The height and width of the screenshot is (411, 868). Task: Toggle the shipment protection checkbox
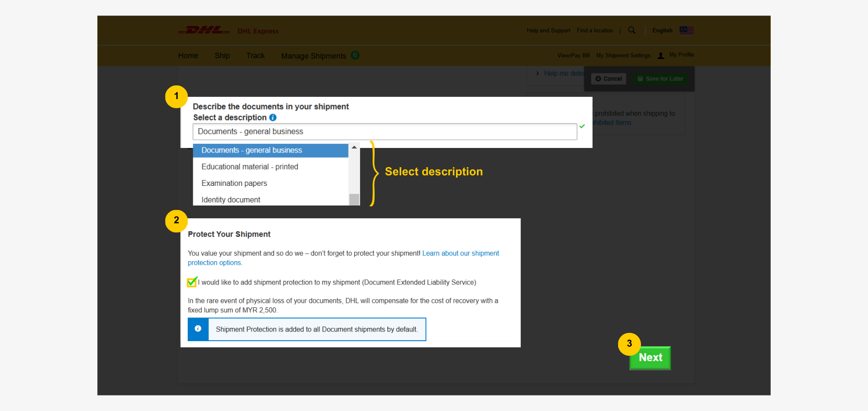tap(192, 282)
